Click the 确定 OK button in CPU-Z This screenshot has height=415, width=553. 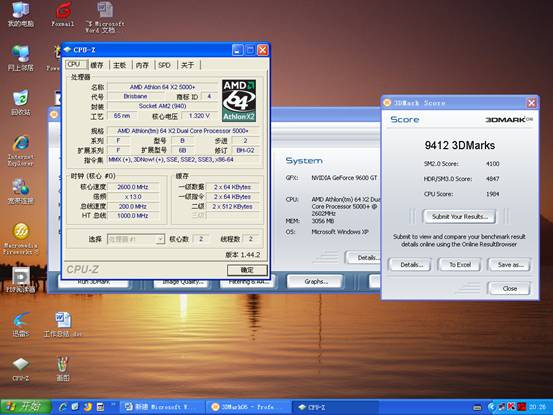247,270
